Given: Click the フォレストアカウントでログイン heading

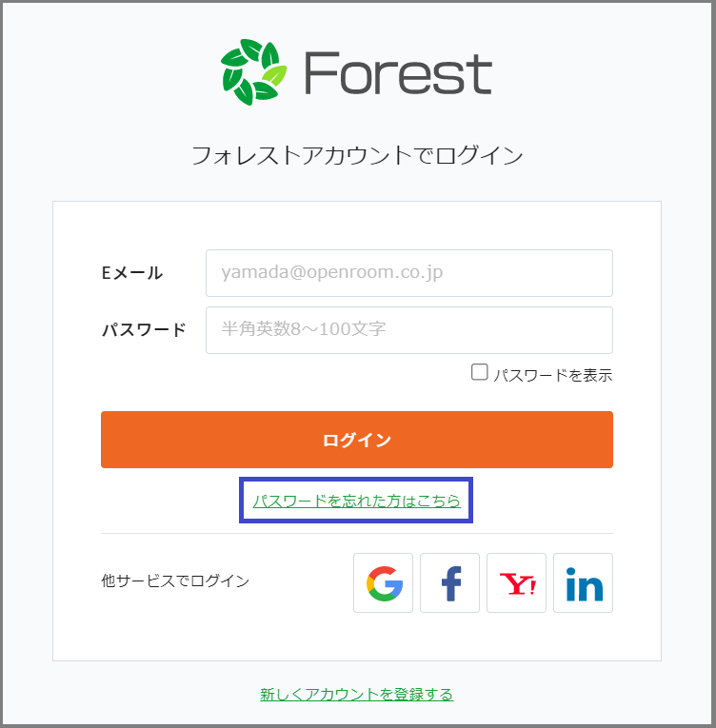Looking at the screenshot, I should click(357, 155).
